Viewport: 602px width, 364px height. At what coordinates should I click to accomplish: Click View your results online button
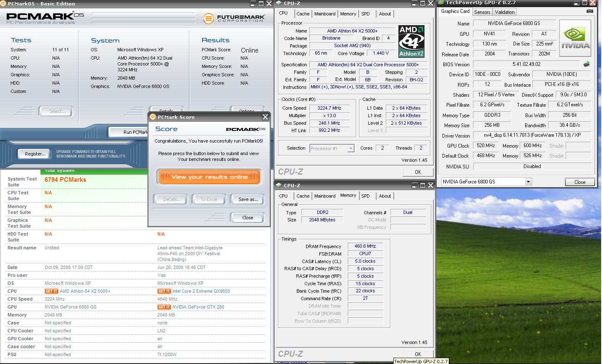point(209,177)
